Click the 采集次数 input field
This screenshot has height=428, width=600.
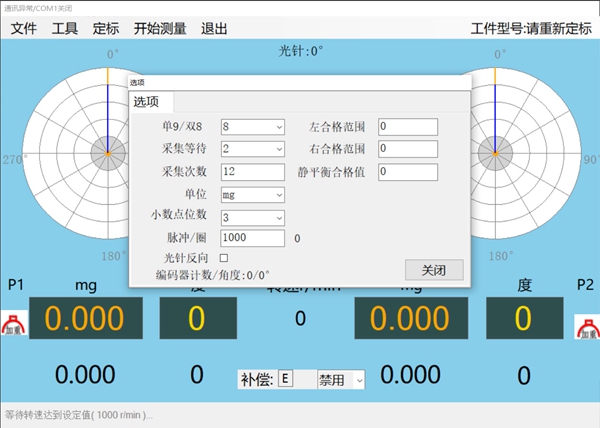pyautogui.click(x=252, y=172)
